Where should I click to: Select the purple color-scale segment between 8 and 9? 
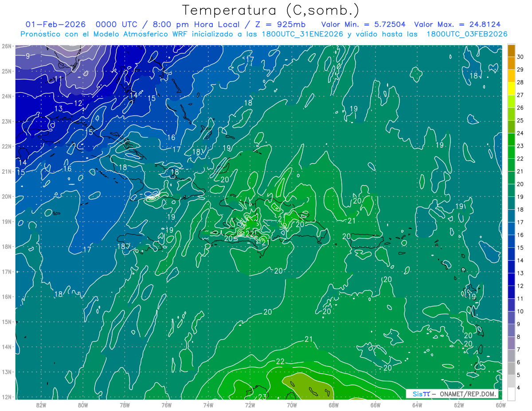(x=511, y=330)
